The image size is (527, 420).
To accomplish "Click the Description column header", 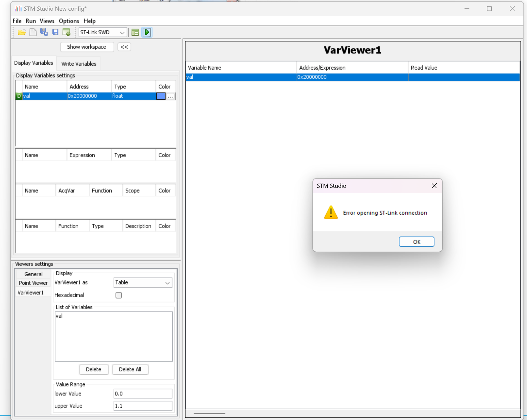I will click(139, 226).
